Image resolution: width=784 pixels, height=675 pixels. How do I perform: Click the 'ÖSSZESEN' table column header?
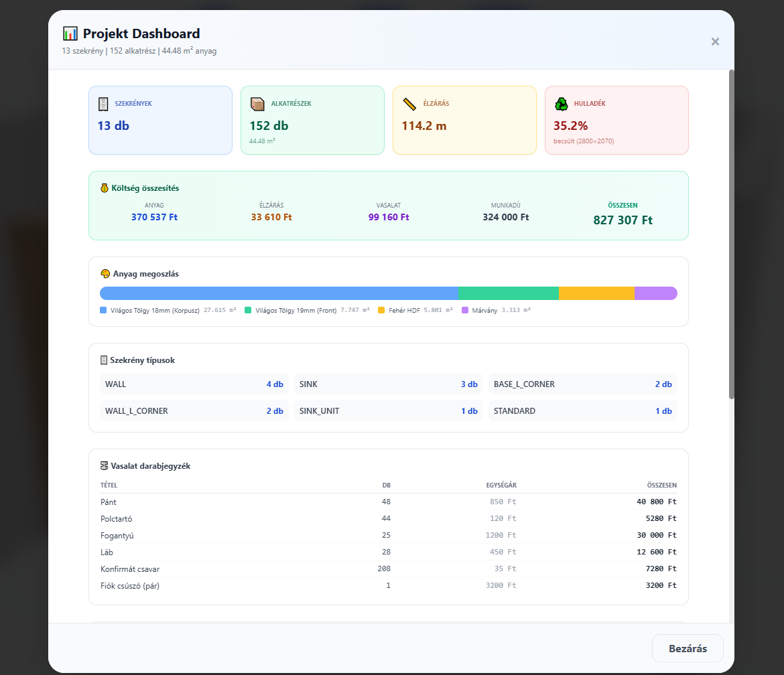[x=662, y=485]
